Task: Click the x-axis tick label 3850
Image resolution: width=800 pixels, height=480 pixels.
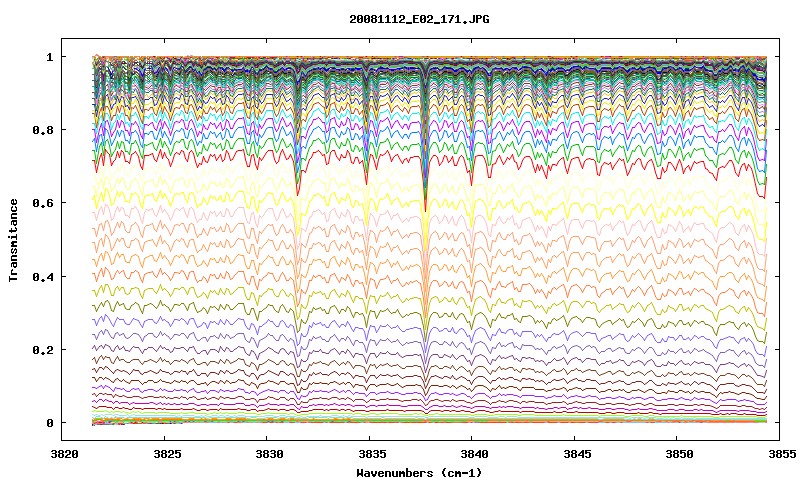Action: (x=680, y=454)
